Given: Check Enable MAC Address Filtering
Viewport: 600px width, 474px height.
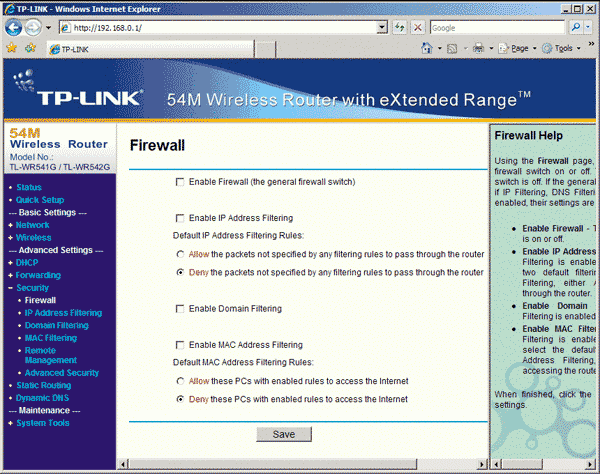Looking at the screenshot, I should pyautogui.click(x=179, y=345).
